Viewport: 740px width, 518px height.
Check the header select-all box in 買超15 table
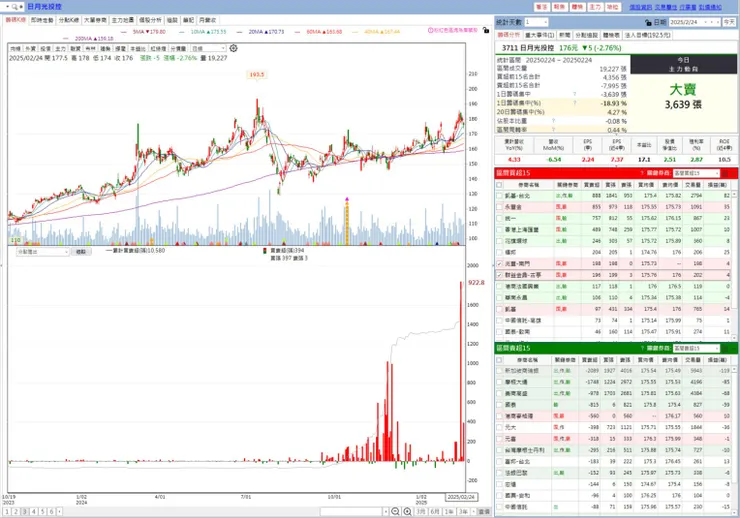pos(499,185)
